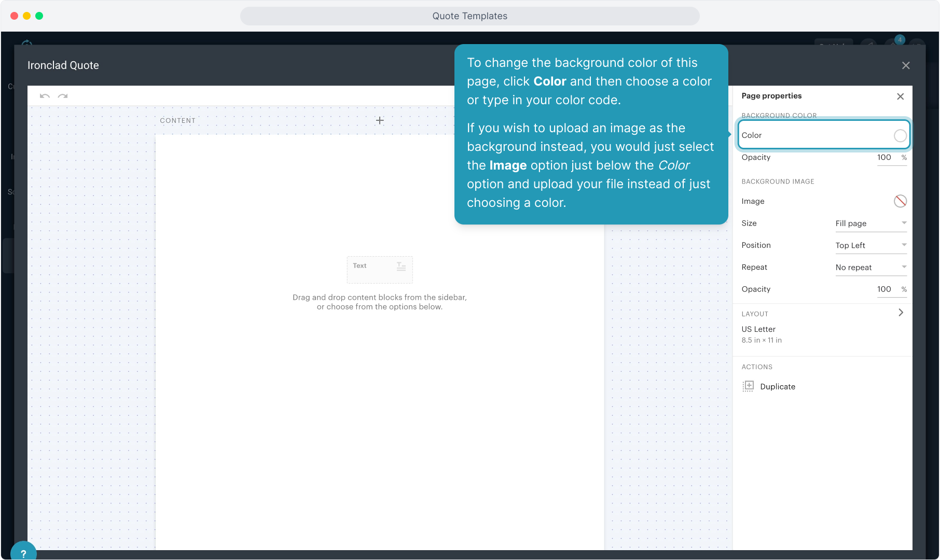Click the macOS red close window button
940x560 pixels.
pyautogui.click(x=14, y=16)
